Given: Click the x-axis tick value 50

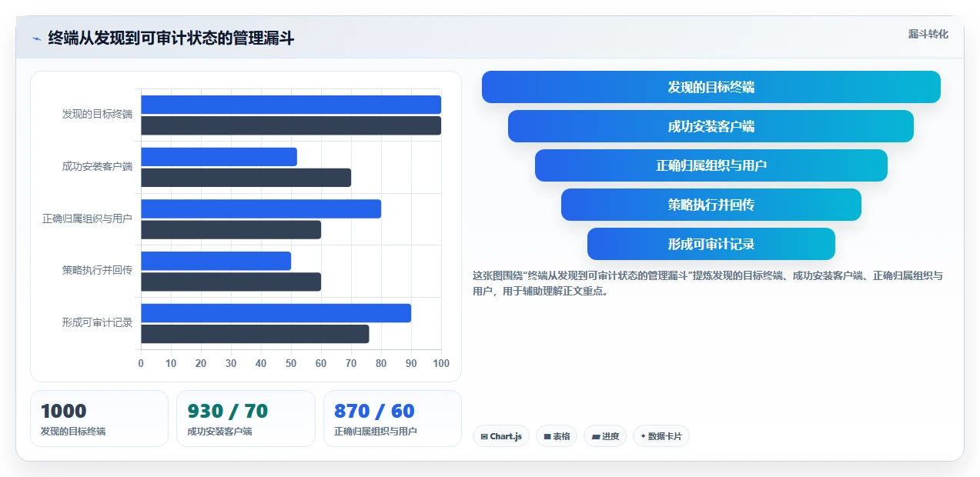Looking at the screenshot, I should point(291,363).
